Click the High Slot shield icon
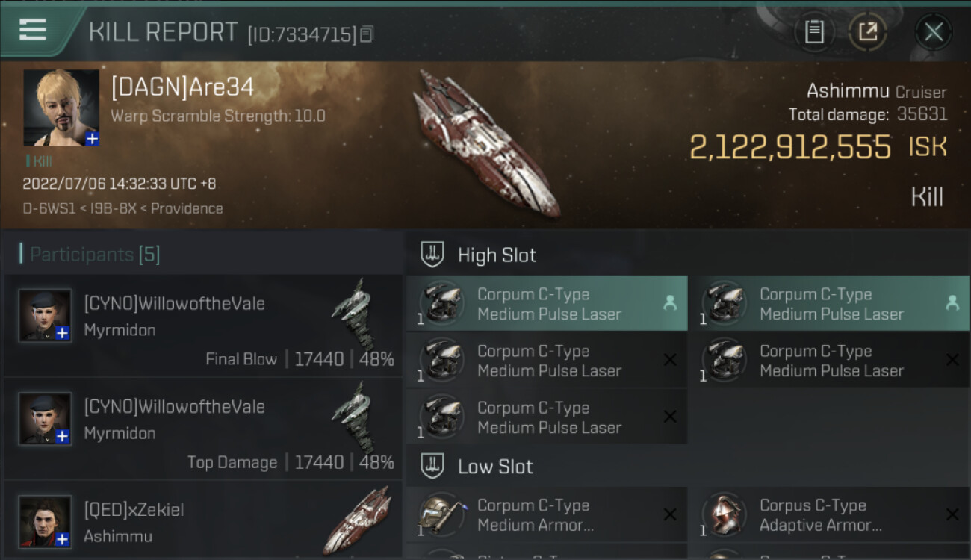Viewport: 971px width, 560px height. (x=432, y=255)
